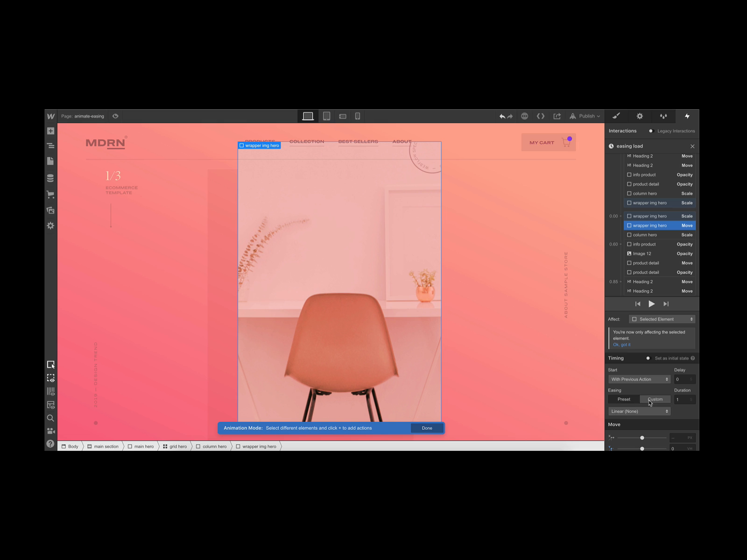The height and width of the screenshot is (560, 747).
Task: Switch to mobile portrait breakpoint
Action: 358,116
